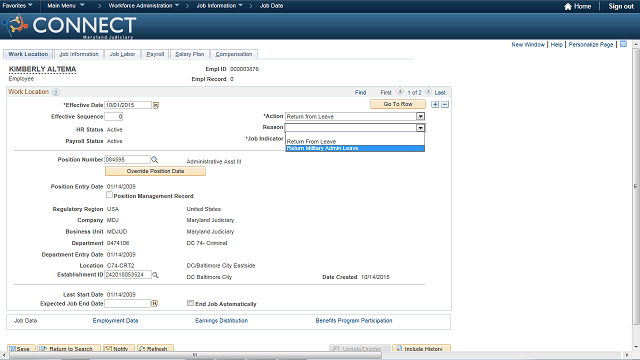Toggle the End Job Automatically checkbox
The width and height of the screenshot is (640, 360).
190,303
